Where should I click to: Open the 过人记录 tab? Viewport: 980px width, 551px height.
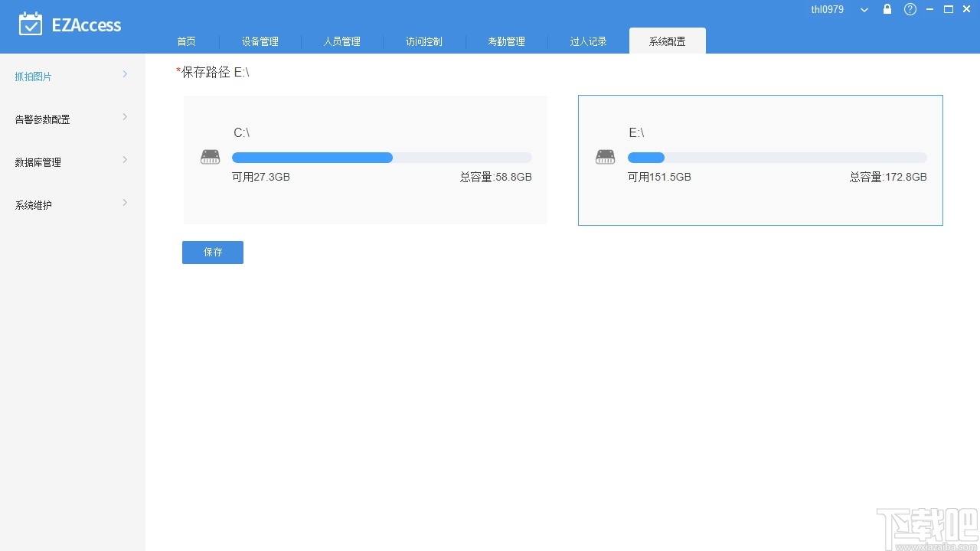587,41
